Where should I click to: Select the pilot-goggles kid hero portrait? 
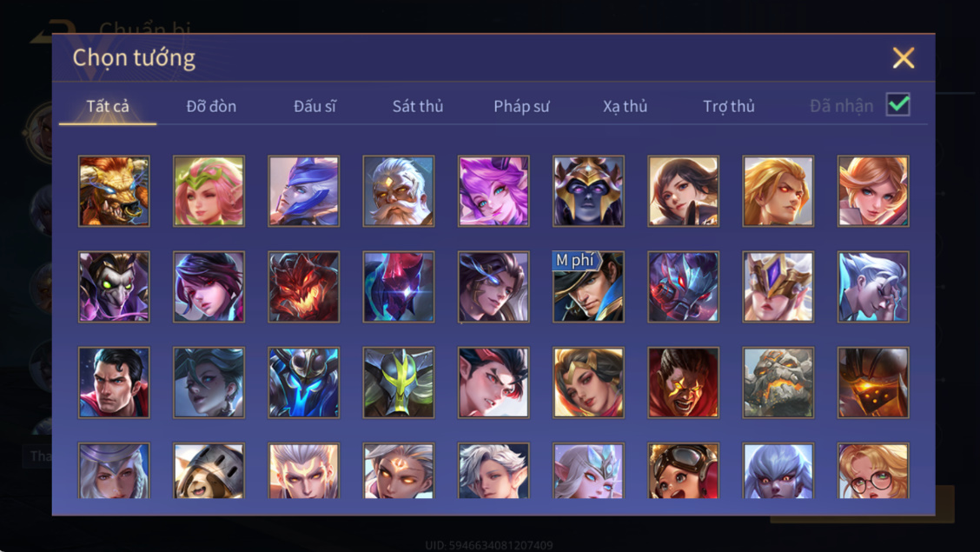point(683,471)
